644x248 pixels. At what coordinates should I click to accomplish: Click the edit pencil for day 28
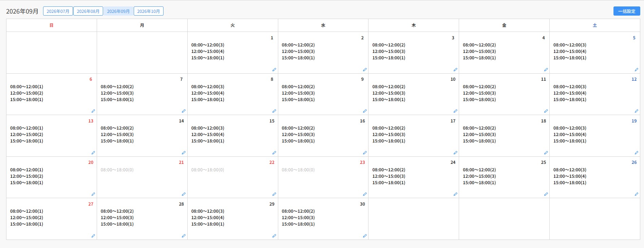[x=184, y=236]
